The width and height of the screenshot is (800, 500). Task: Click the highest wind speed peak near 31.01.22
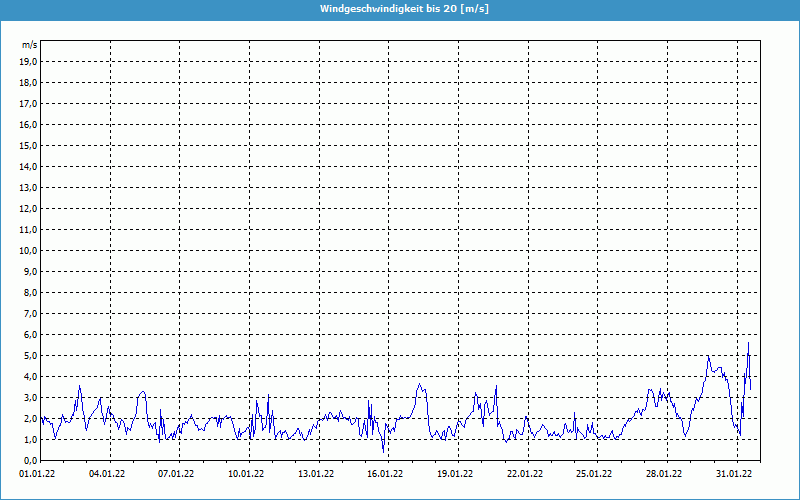[x=748, y=343]
